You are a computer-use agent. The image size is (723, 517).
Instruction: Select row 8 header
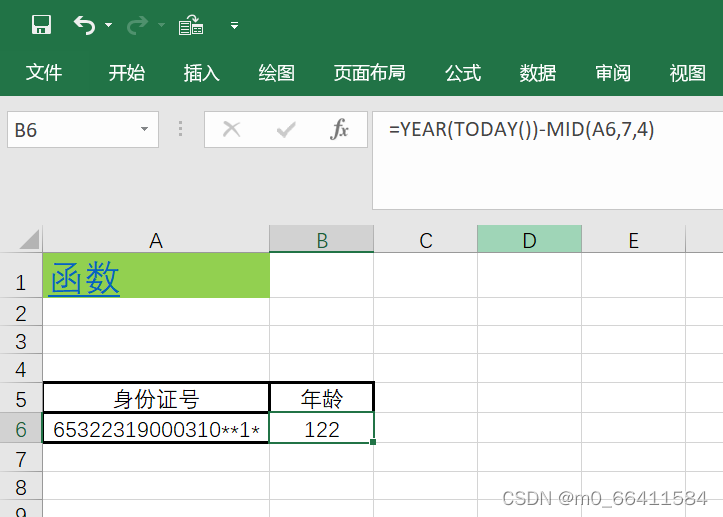click(21, 486)
